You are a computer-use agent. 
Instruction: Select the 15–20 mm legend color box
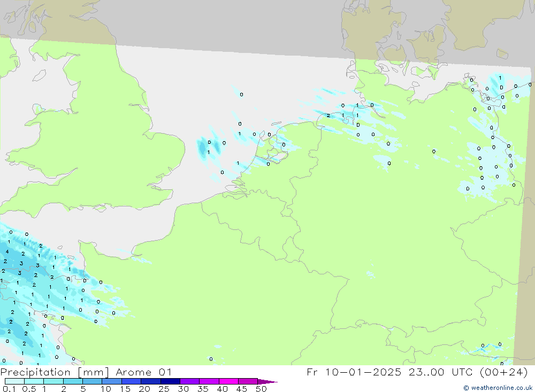point(132,381)
